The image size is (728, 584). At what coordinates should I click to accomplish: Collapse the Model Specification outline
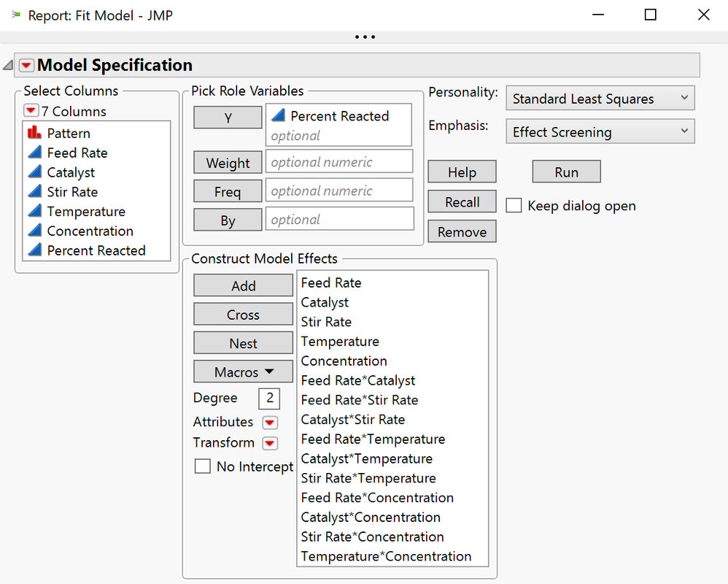point(7,64)
